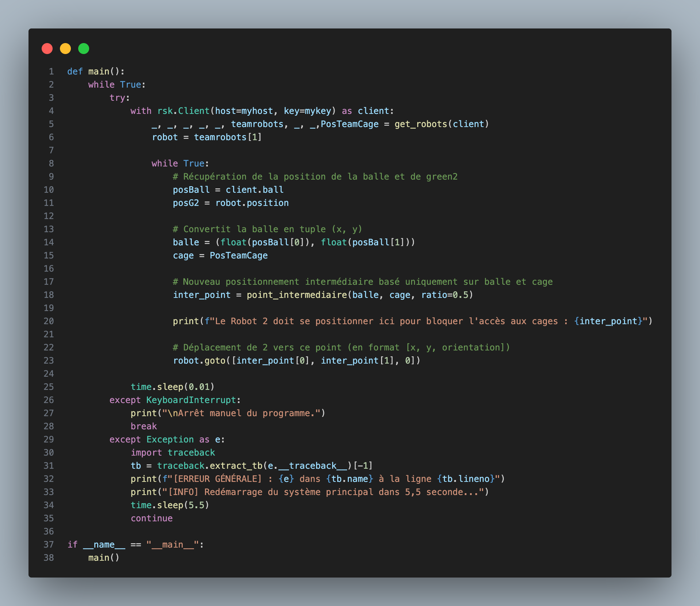Click line number 38 in the gutter

coord(49,558)
